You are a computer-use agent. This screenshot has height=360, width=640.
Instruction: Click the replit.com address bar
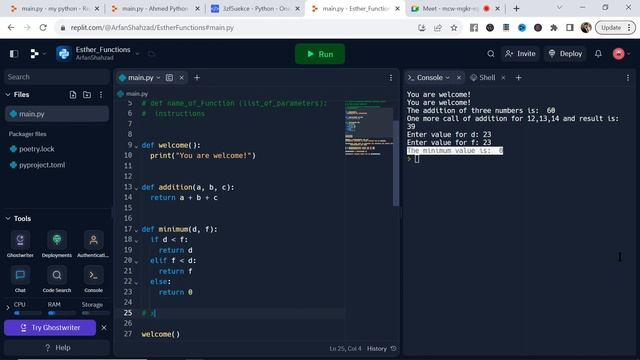[x=237, y=28]
